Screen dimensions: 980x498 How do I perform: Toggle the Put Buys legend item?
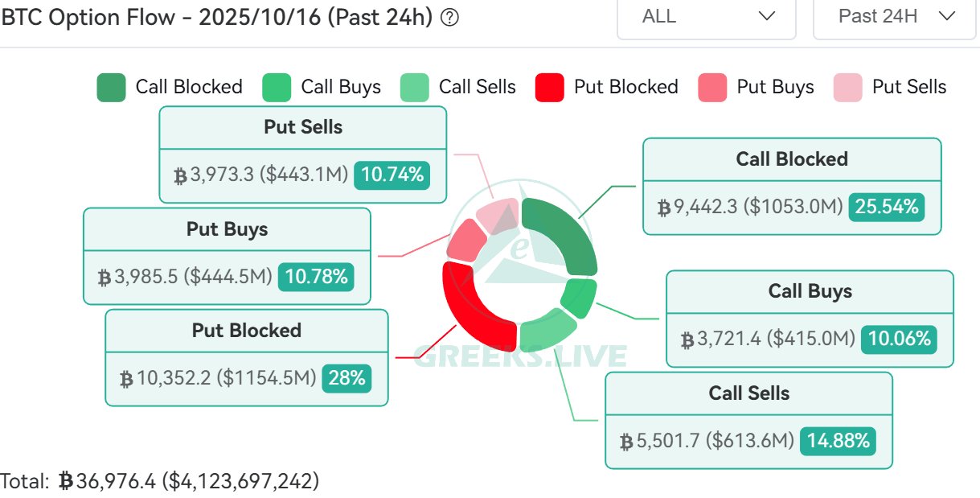(x=757, y=86)
